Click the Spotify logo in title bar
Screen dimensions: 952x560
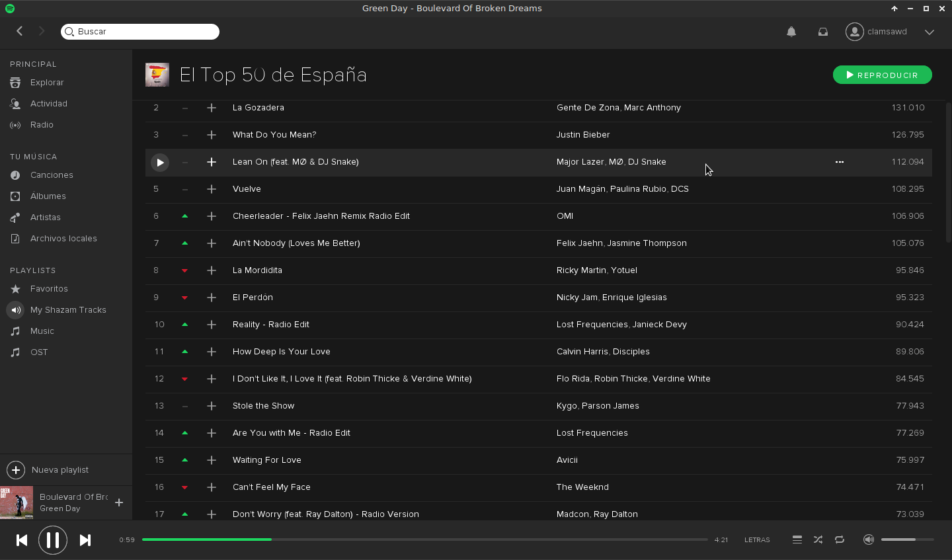click(x=9, y=9)
